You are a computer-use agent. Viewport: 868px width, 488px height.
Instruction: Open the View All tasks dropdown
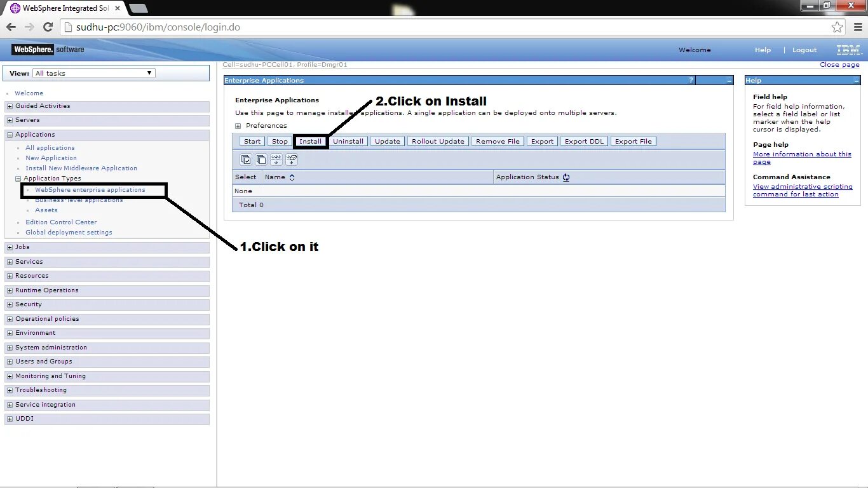coord(94,73)
